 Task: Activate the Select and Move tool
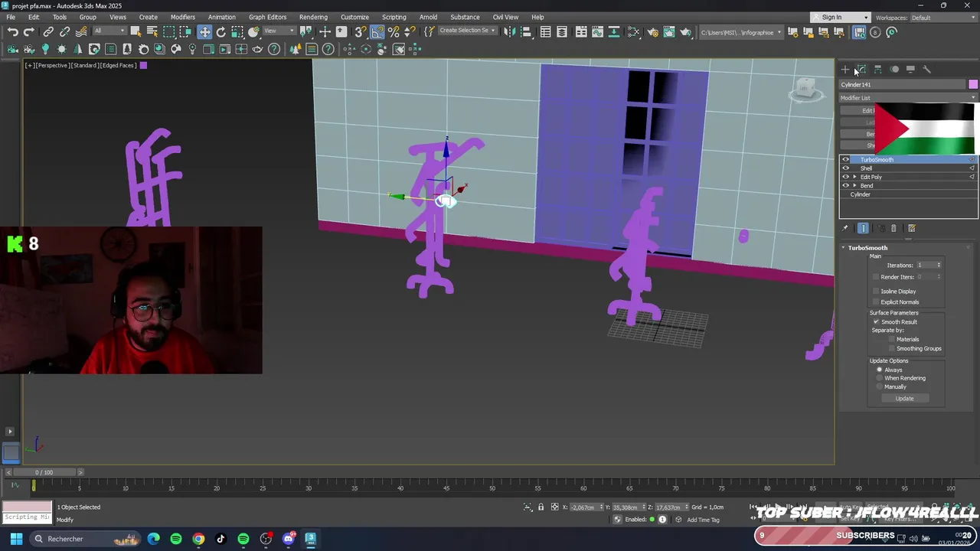click(x=204, y=32)
